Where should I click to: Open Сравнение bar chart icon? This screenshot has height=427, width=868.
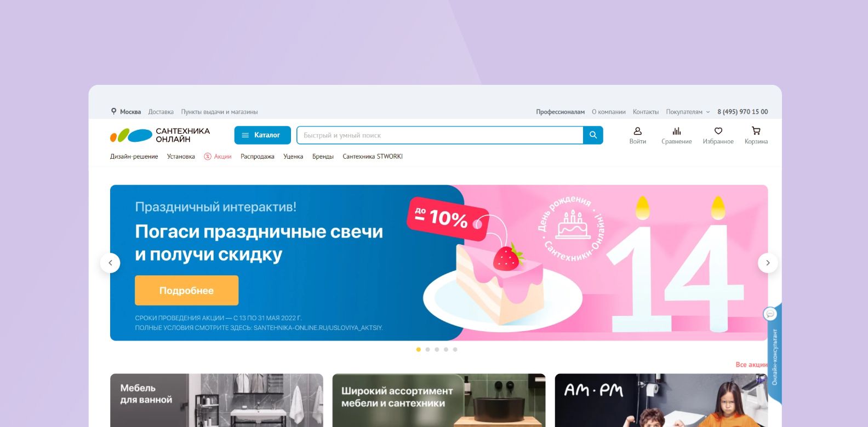tap(677, 131)
